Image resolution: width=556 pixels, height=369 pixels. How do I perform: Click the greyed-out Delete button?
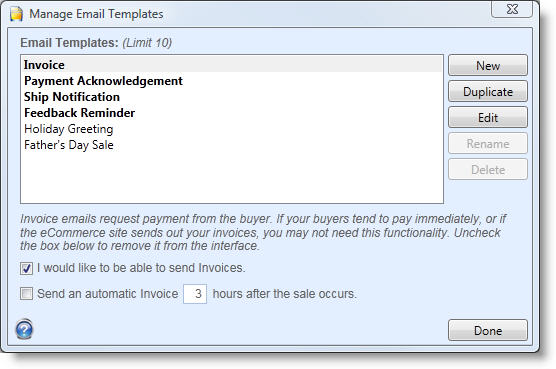(x=488, y=170)
